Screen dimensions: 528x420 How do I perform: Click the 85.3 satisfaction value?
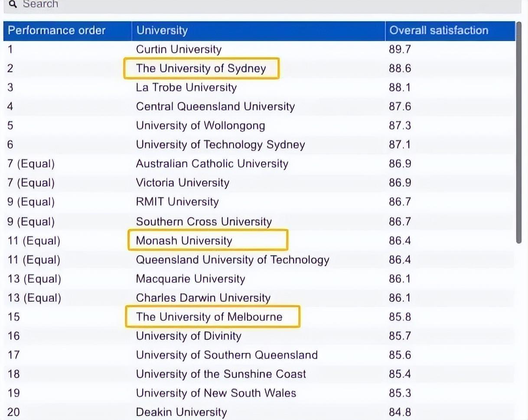click(x=400, y=393)
